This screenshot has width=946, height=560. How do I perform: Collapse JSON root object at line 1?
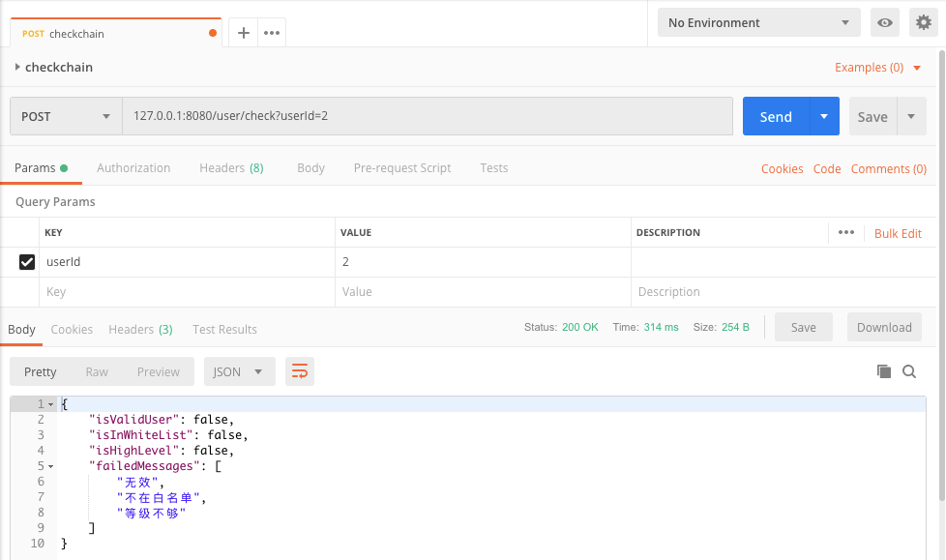50,404
